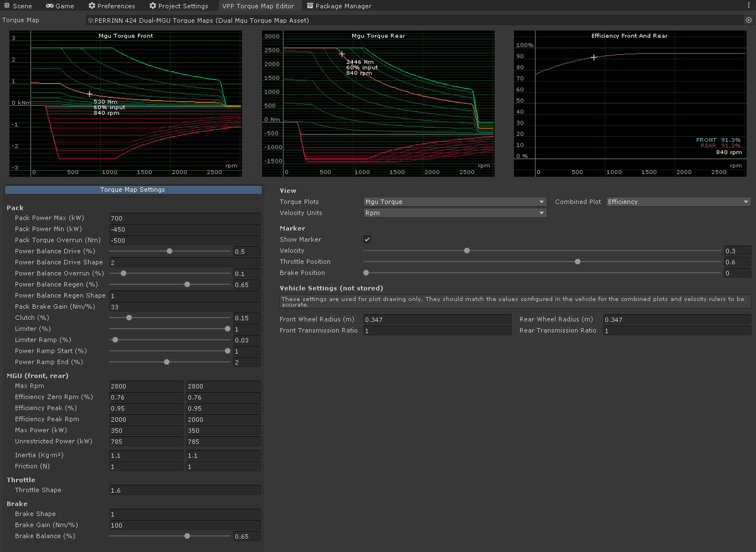Click the Game tab controller icon
The image size is (756, 552).
click(x=49, y=6)
